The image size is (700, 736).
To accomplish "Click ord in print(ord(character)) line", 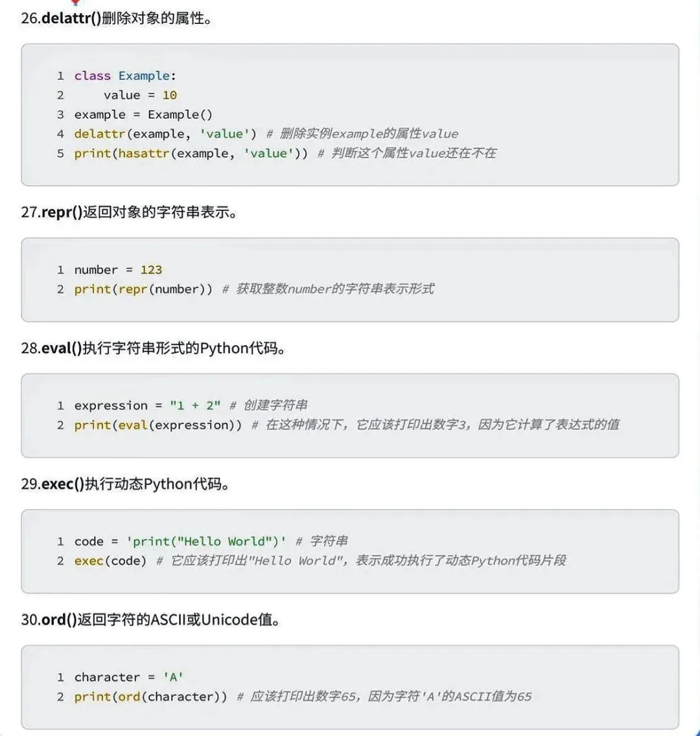I will point(129,696).
